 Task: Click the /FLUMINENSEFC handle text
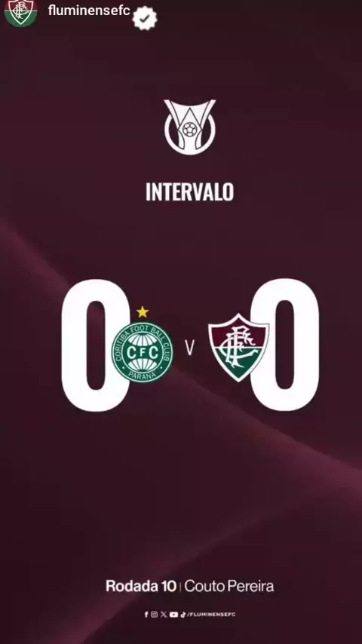[x=211, y=615]
